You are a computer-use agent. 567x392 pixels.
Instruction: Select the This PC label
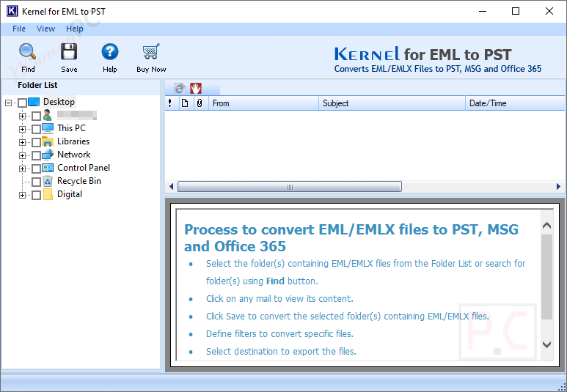pos(72,128)
